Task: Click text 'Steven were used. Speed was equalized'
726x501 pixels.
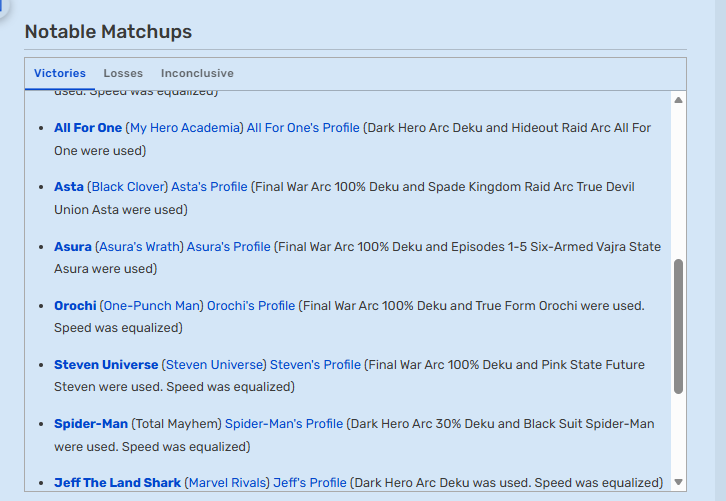Action: pyautogui.click(x=172, y=387)
